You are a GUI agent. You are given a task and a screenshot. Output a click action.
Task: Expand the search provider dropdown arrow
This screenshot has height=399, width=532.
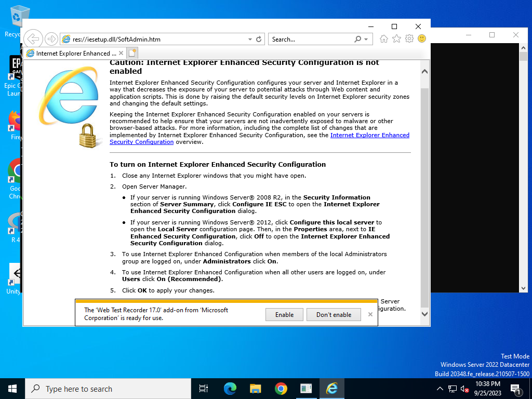(x=366, y=39)
